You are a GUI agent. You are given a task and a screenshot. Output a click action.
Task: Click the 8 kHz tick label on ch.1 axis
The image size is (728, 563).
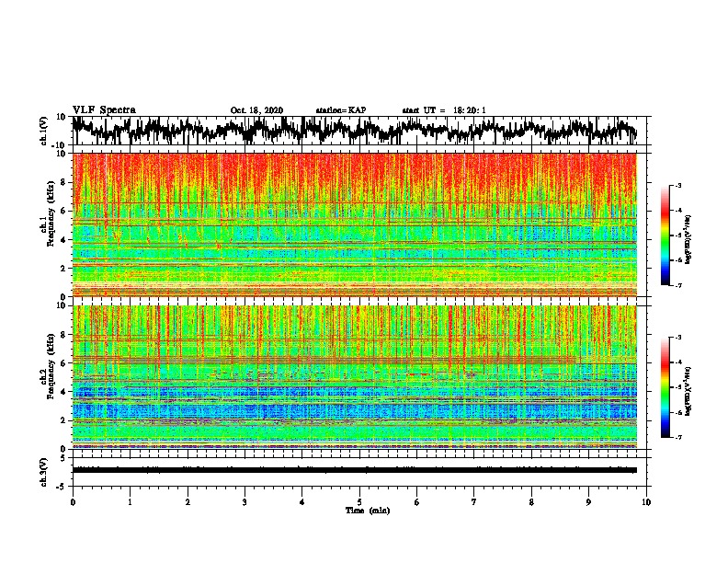(x=63, y=182)
